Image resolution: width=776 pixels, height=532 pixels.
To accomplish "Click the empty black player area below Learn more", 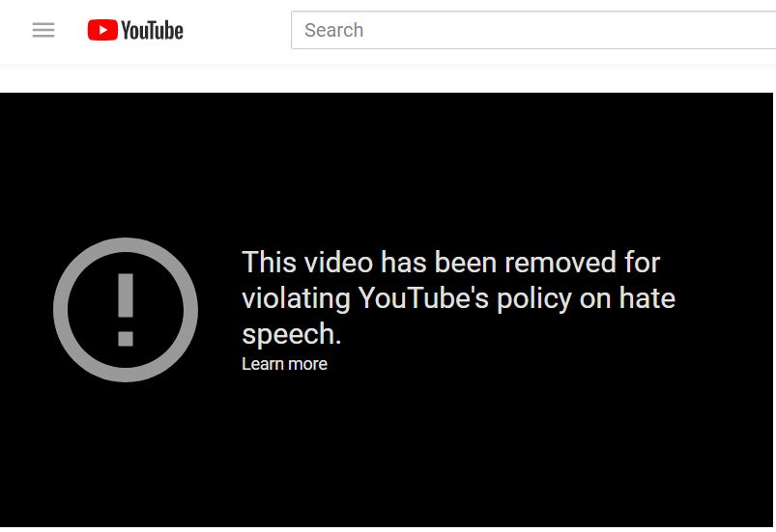I will tap(386, 450).
